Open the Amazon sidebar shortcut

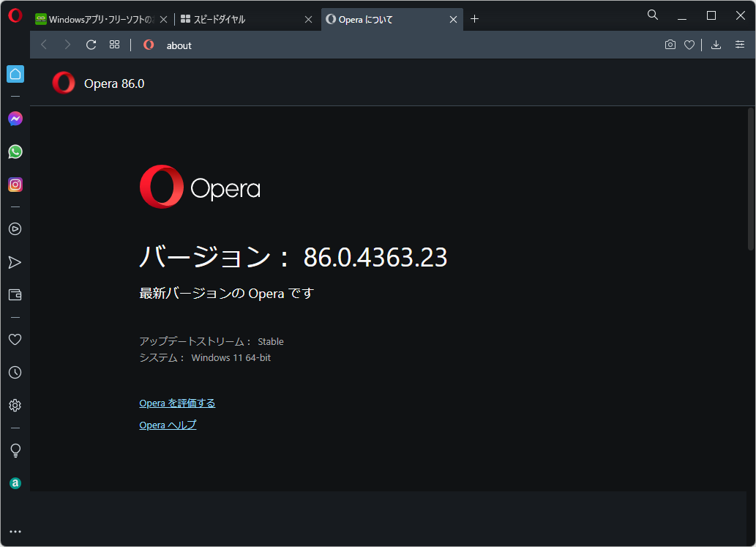click(x=15, y=483)
